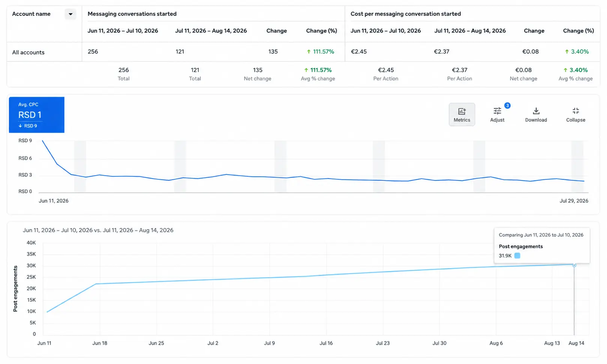Click first Jun 11 – Jul 10 column header

123,31
